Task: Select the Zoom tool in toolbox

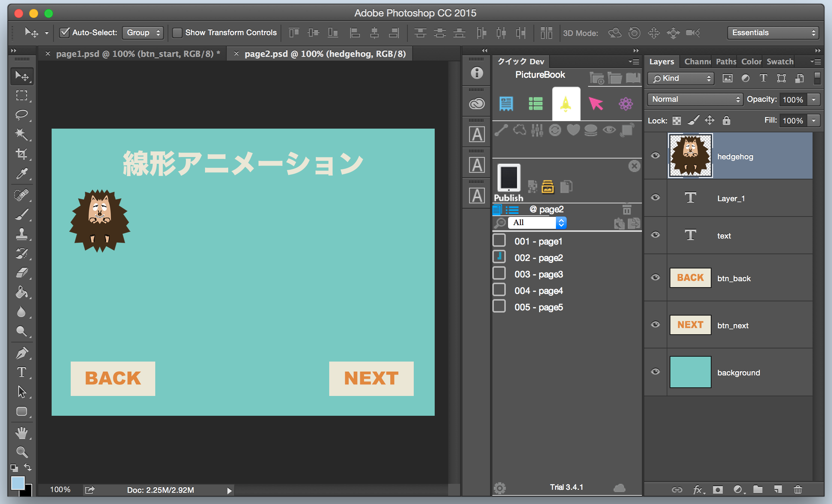Action: coord(22,452)
